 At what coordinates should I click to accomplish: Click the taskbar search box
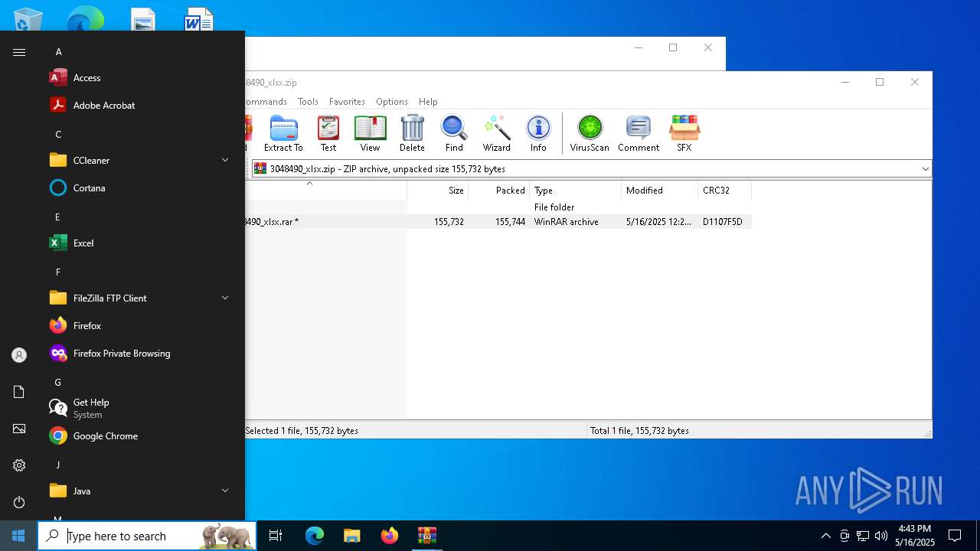147,536
